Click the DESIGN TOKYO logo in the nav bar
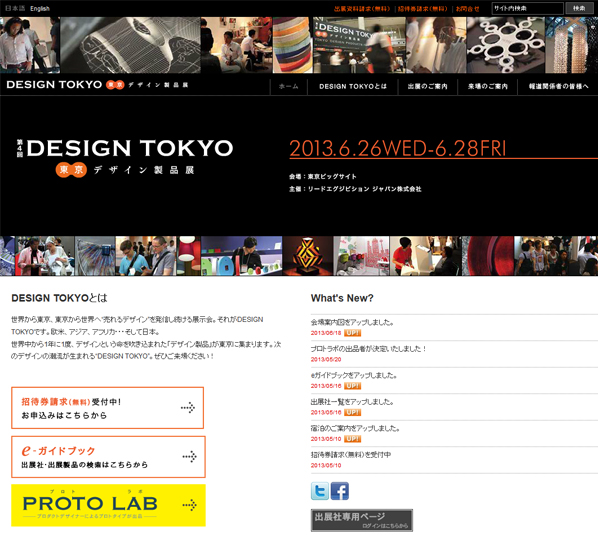The width and height of the screenshot is (598, 535). [x=97, y=85]
